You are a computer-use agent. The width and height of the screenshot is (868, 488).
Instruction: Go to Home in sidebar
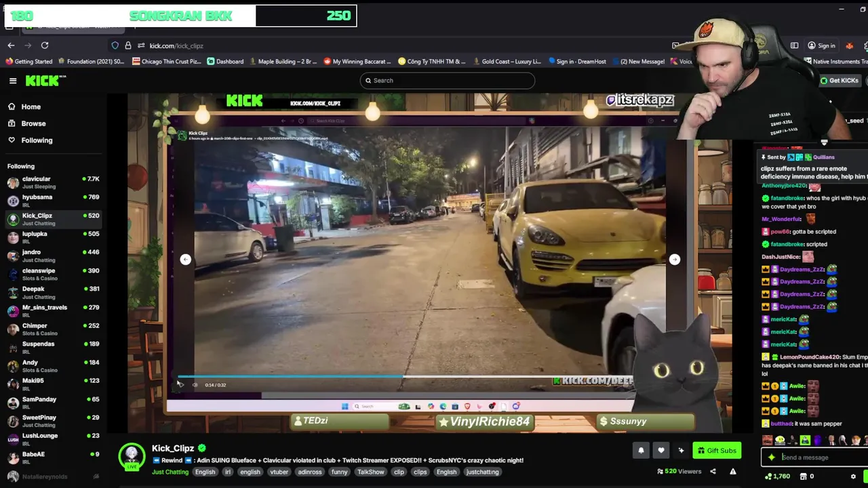tap(24, 106)
